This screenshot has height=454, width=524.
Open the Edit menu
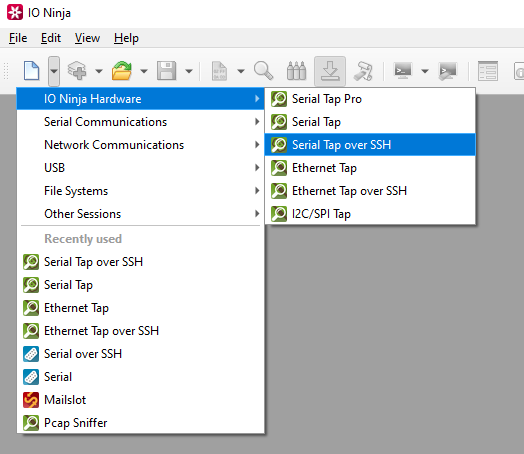(x=51, y=38)
